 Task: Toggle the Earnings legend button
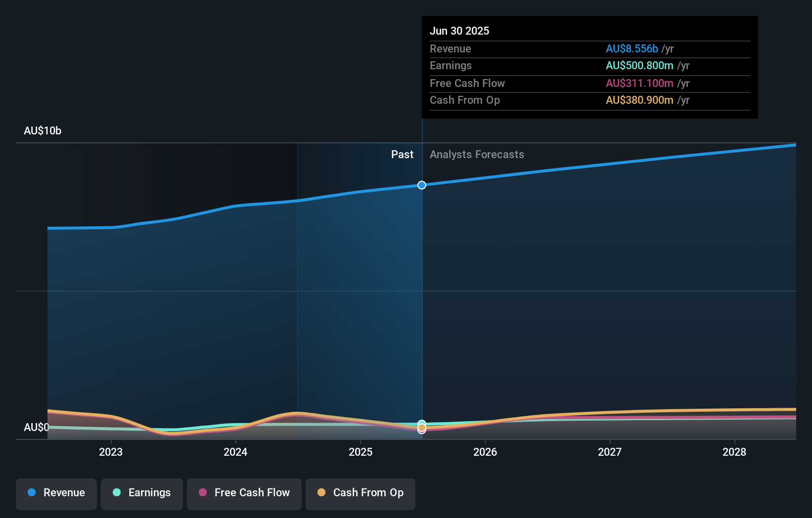point(142,494)
